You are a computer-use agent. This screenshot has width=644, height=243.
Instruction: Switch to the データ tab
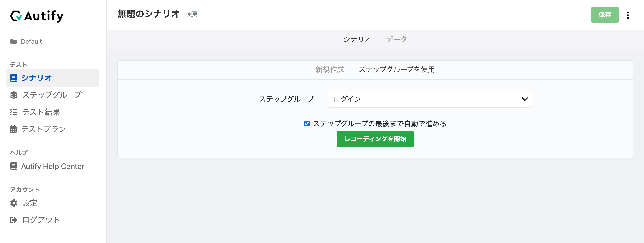(396, 39)
